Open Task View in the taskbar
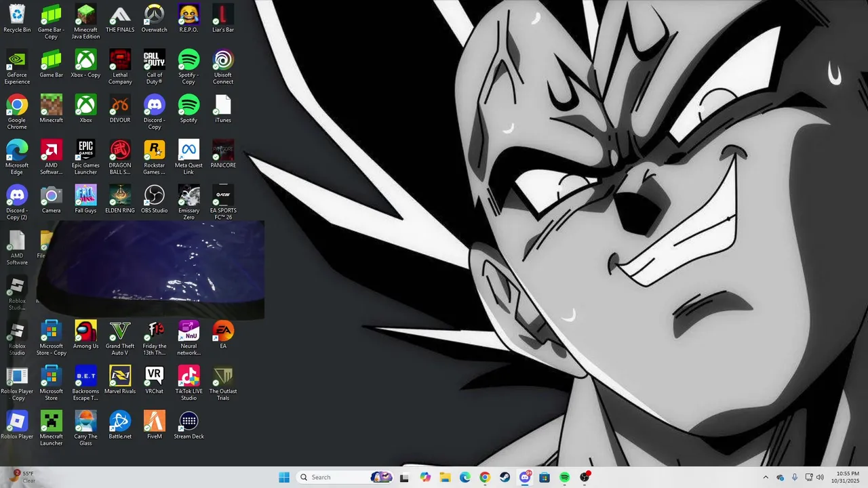Viewport: 868px width, 488px height. 404,477
